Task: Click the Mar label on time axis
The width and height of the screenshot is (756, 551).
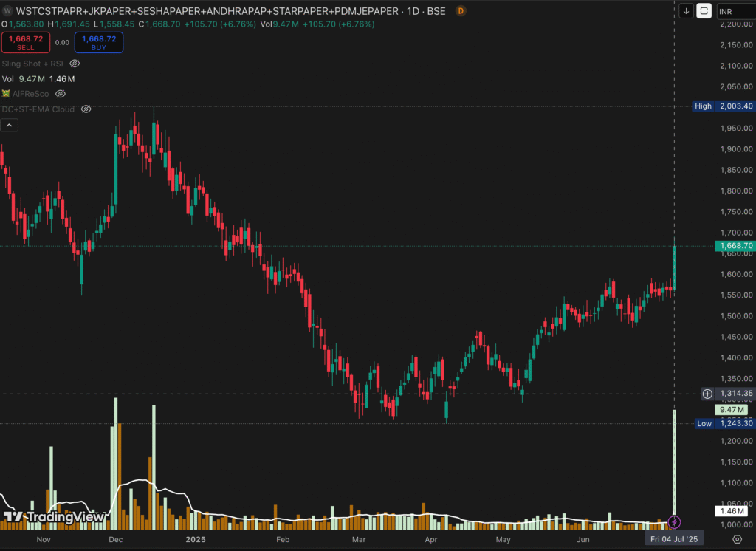Action: (359, 539)
